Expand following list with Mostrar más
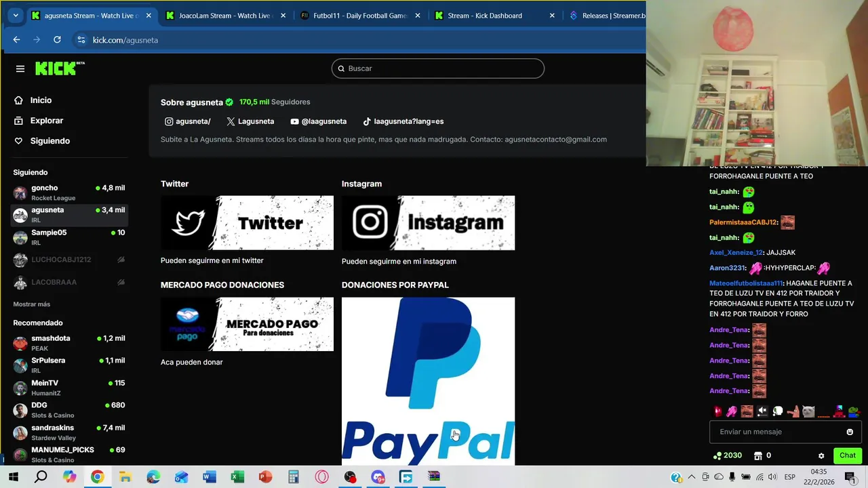Viewport: 868px width, 488px height. click(32, 304)
